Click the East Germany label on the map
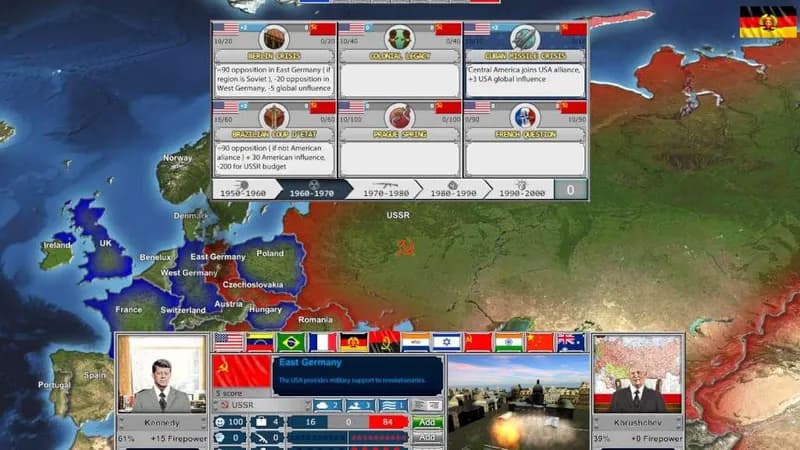This screenshot has width=800, height=450. (218, 257)
